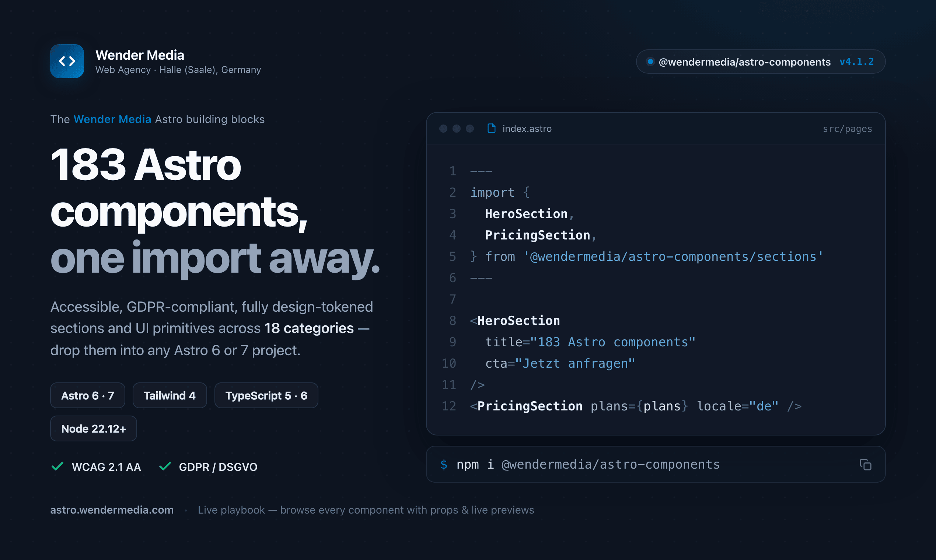The height and width of the screenshot is (560, 936).
Task: Click the Wender Media code-brackets logo
Action: click(67, 61)
